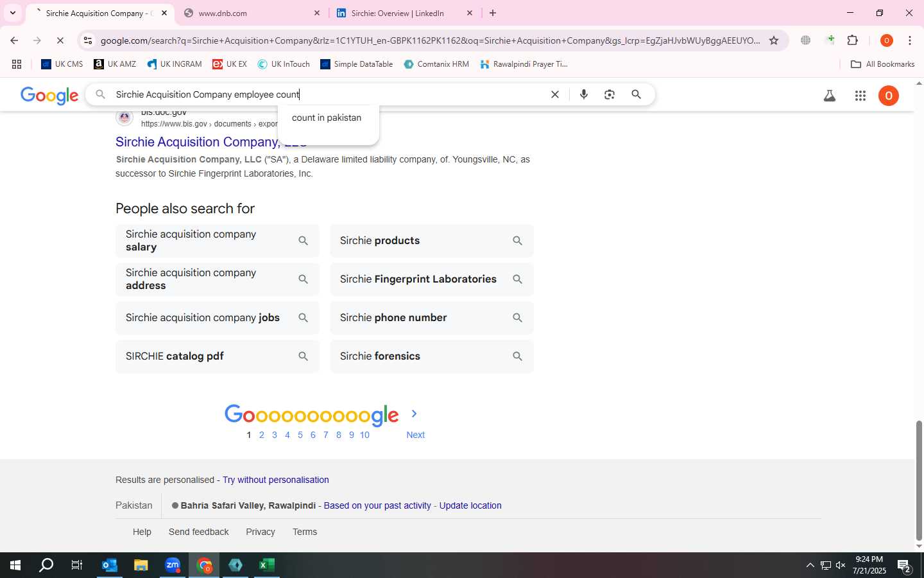Search 'Sirchie Fingerprint Laboratories' suggestion
This screenshot has width=924, height=578.
click(431, 279)
